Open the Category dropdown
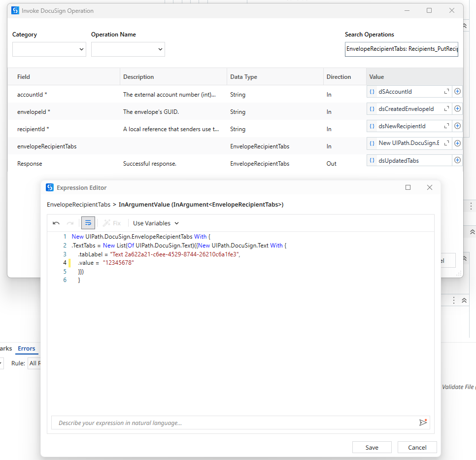 point(49,49)
